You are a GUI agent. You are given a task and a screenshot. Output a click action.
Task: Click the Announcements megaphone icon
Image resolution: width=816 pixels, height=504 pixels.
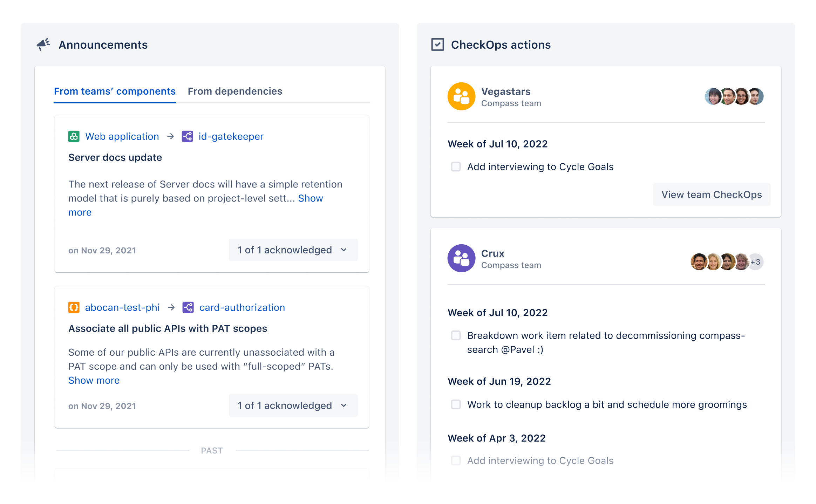(43, 44)
